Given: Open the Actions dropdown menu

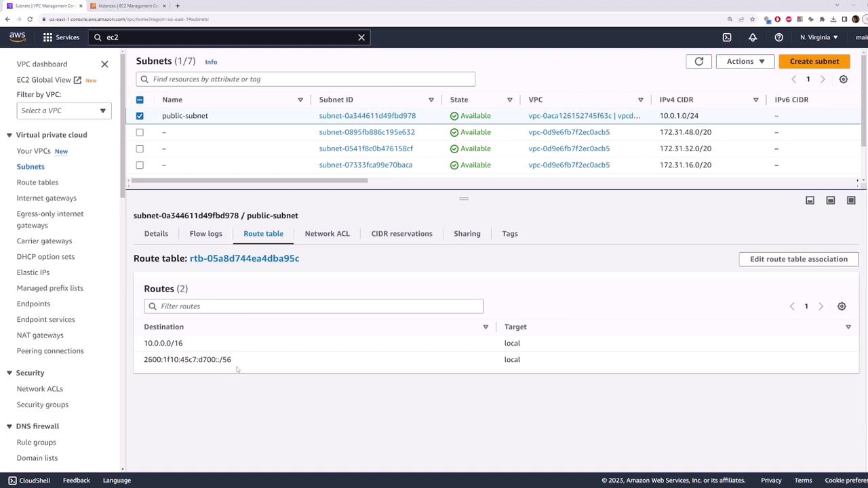Looking at the screenshot, I should (x=745, y=61).
